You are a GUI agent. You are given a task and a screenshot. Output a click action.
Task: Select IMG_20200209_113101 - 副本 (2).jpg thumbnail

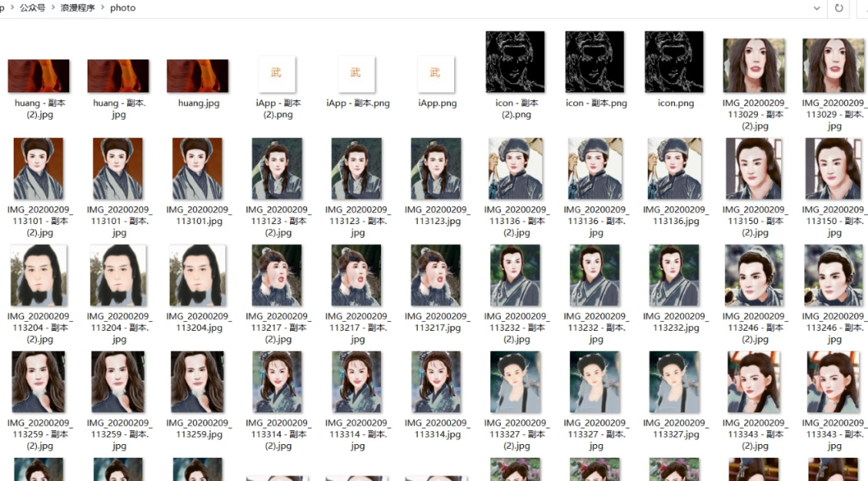point(39,168)
